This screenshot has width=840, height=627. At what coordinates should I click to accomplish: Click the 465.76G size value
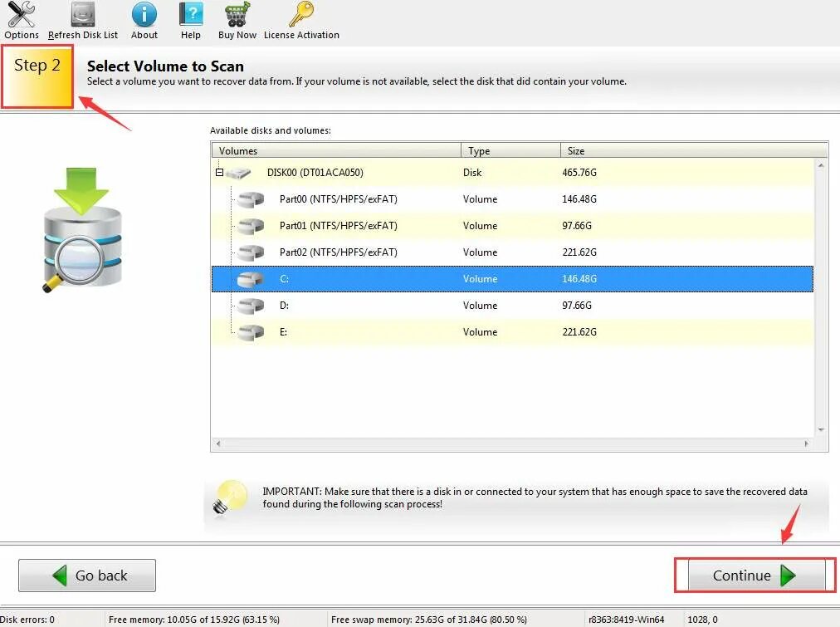click(579, 173)
